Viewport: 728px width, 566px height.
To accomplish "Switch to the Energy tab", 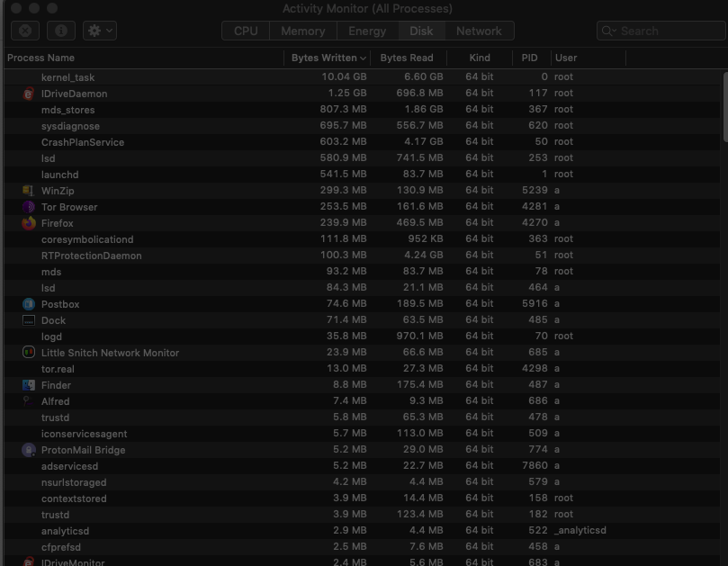I will click(367, 31).
